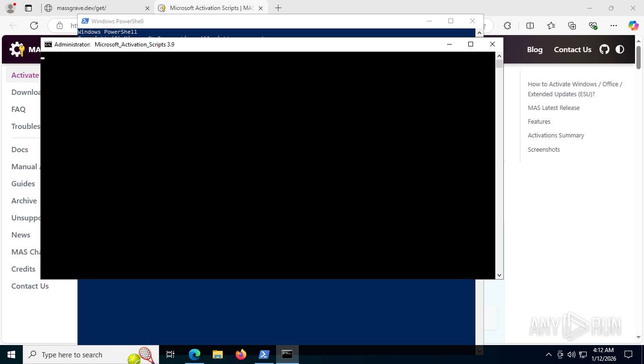Open Archive in the sidebar

[x=24, y=200]
